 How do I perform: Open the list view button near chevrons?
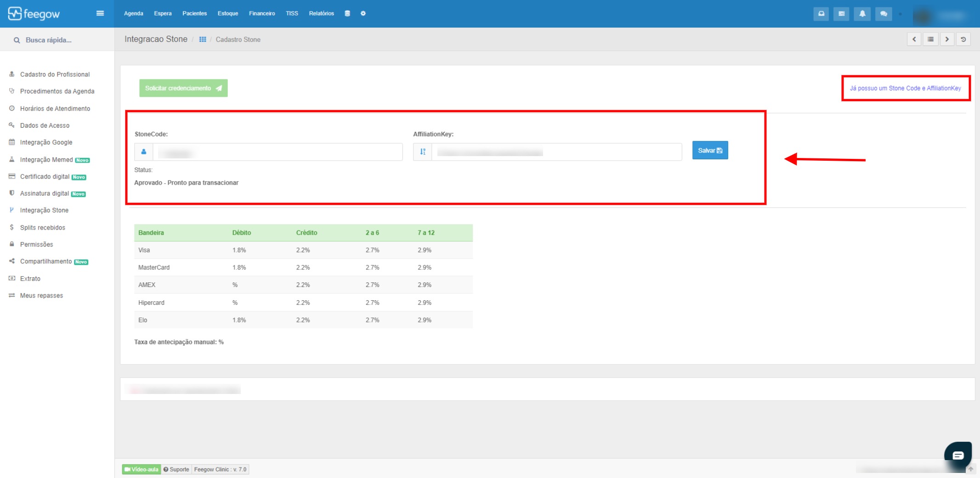point(930,39)
